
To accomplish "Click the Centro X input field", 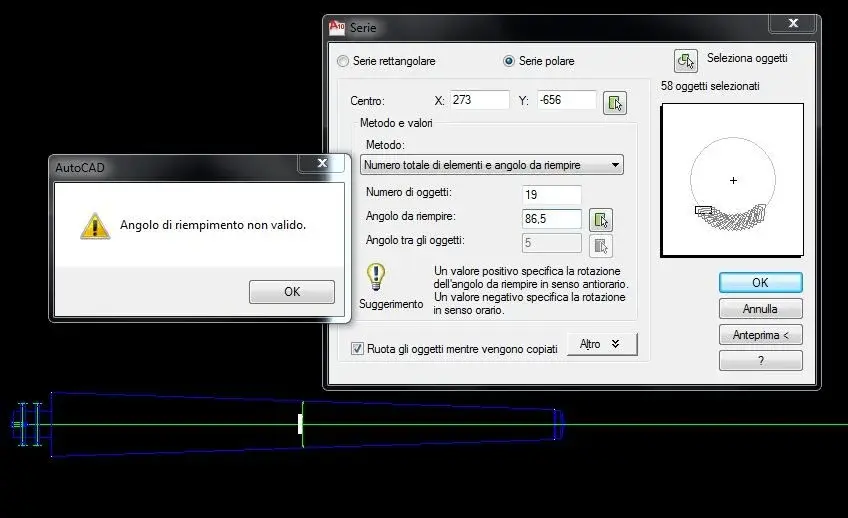I will point(480,100).
